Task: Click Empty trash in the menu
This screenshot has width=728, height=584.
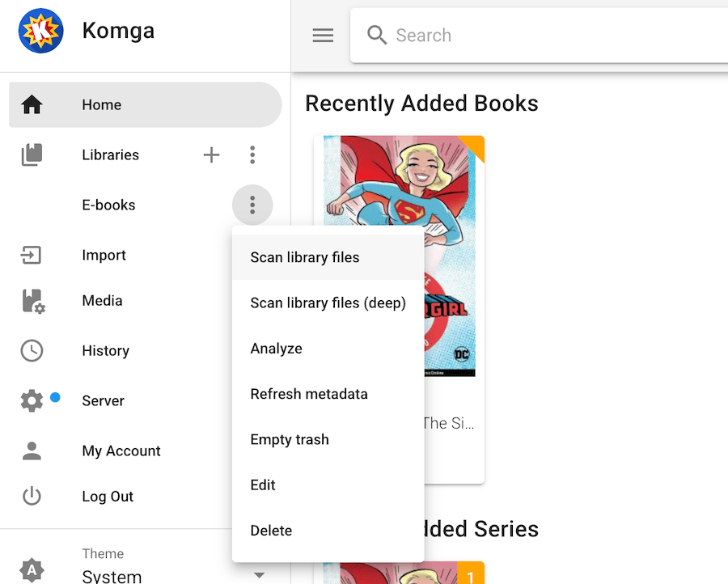Action: 290,439
